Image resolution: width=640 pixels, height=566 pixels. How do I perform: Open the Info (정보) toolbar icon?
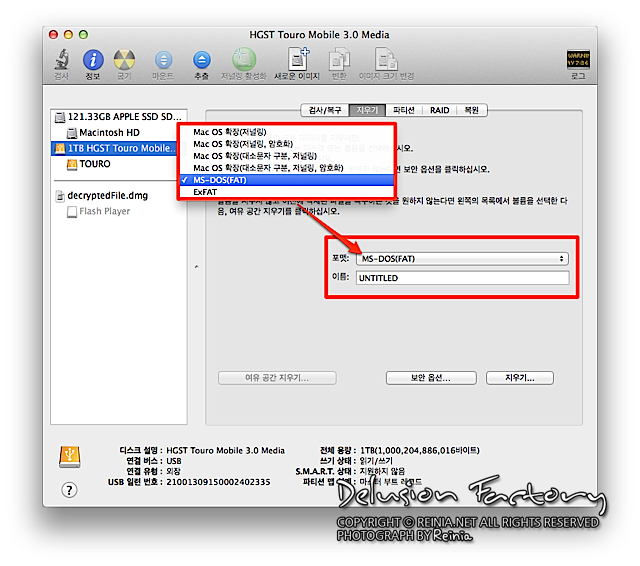(93, 60)
